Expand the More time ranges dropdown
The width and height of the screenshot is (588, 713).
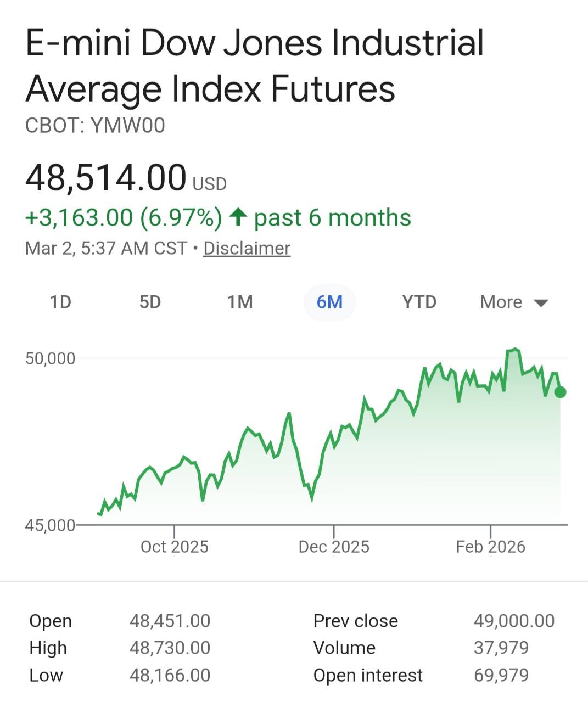(x=501, y=302)
